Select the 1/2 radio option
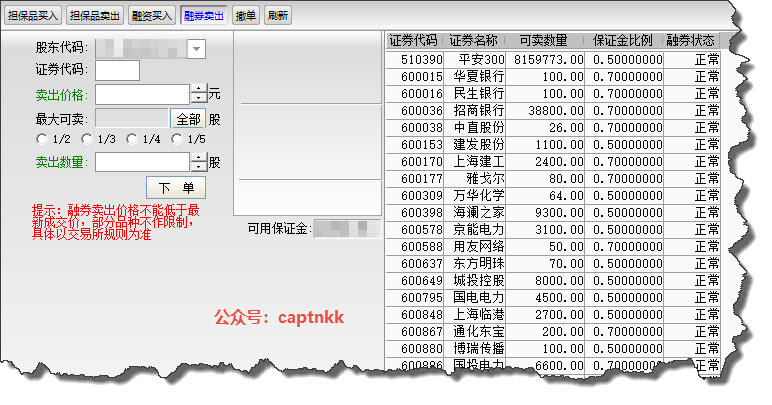Viewport: 772px width, 405px height. pos(42,139)
